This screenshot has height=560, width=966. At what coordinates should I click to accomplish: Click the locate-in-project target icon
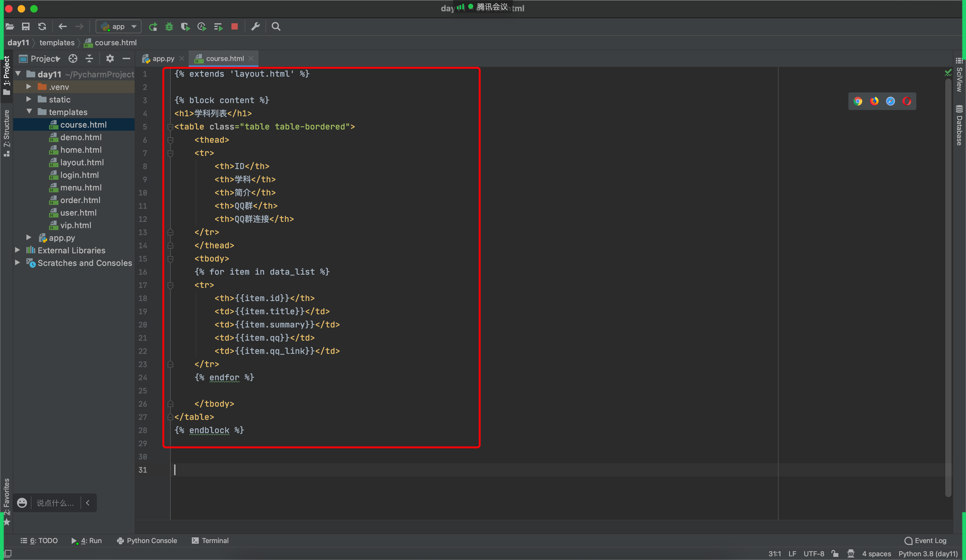[73, 58]
